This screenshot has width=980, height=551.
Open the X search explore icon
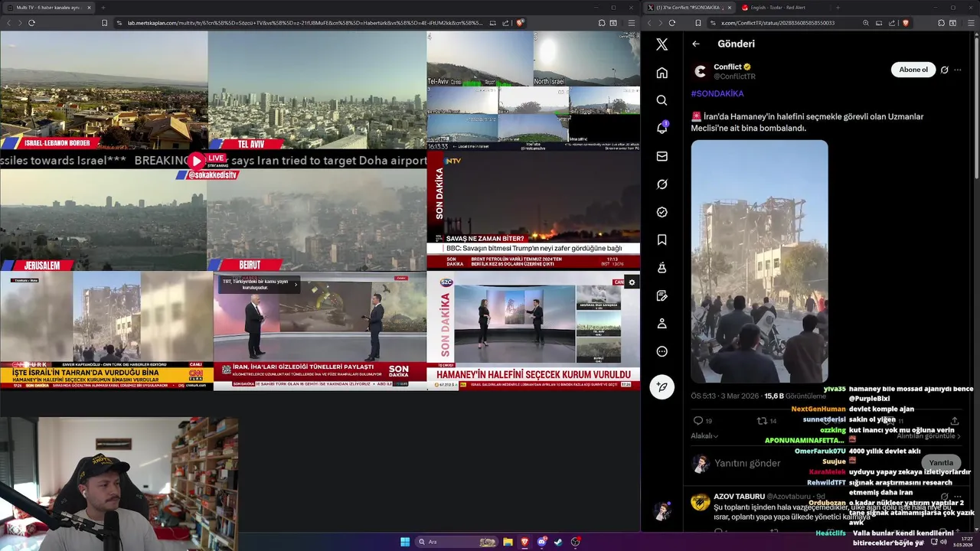point(661,100)
